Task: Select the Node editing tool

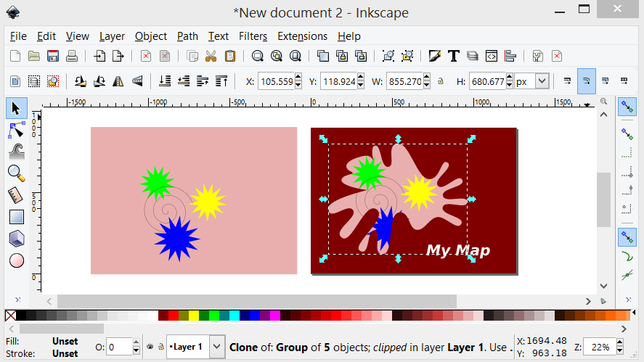Action: pos(16,130)
